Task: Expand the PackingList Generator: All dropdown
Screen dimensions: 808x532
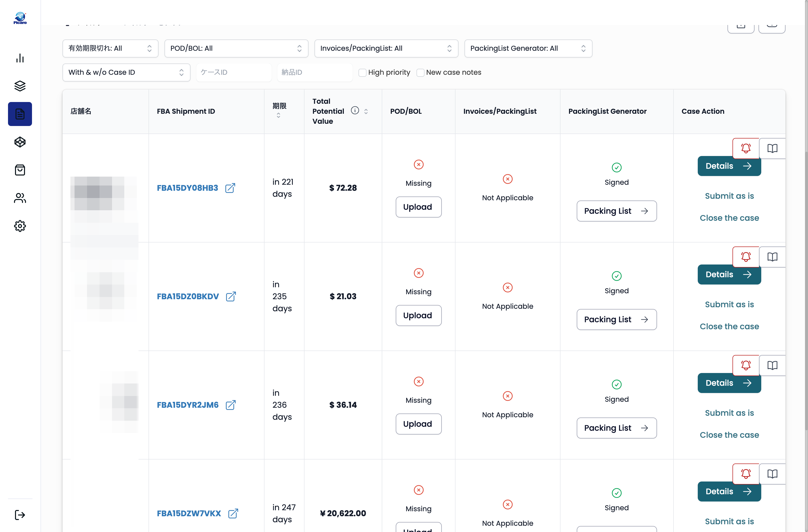Action: tap(528, 48)
